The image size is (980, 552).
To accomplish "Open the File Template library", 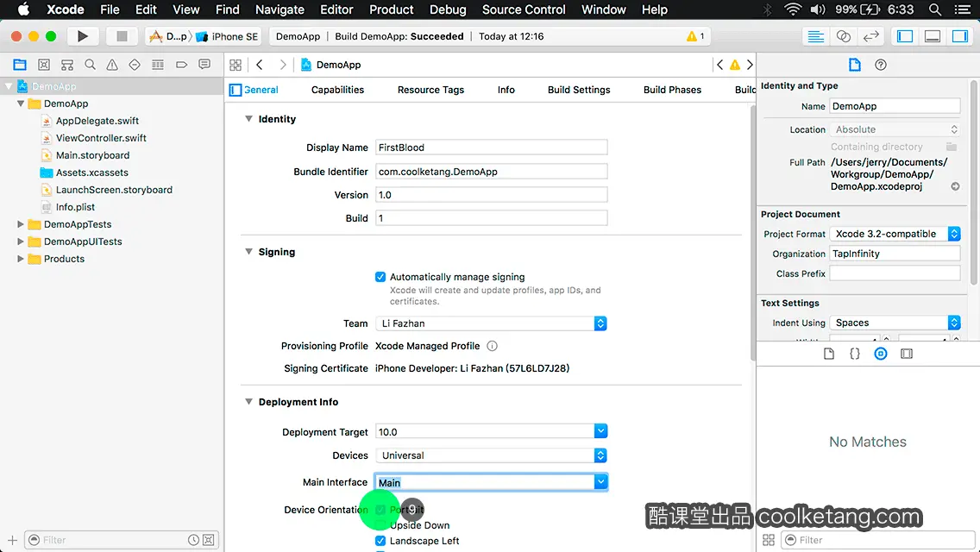I will click(x=829, y=354).
